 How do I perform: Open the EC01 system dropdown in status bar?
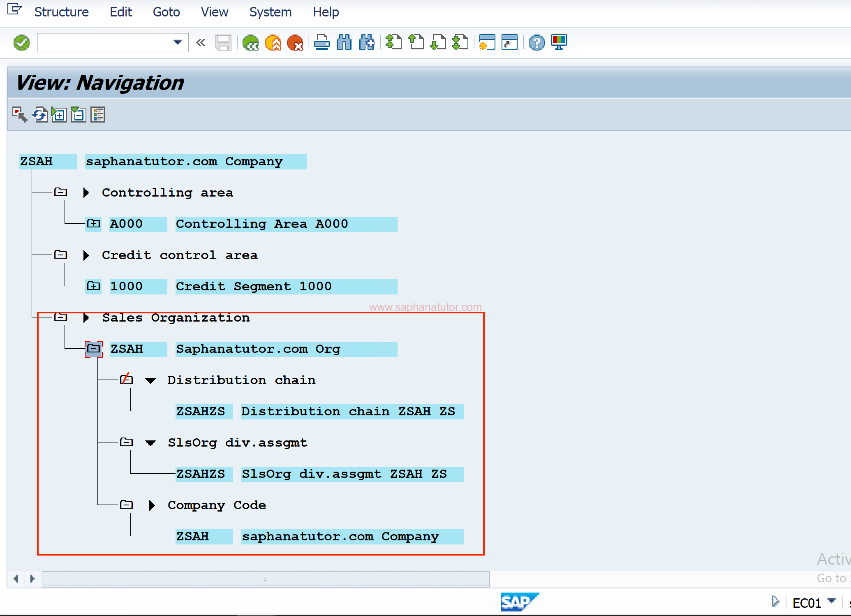tap(831, 602)
